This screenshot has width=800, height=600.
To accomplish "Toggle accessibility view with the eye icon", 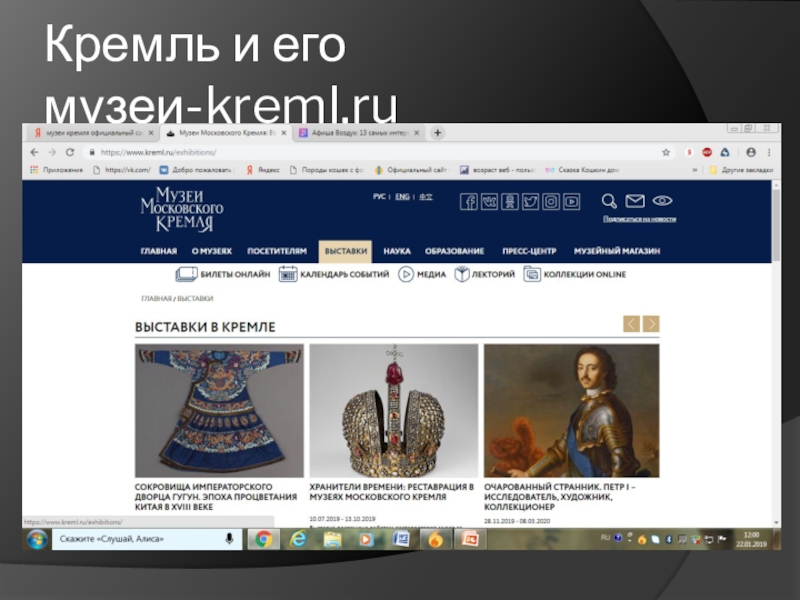I will (662, 202).
